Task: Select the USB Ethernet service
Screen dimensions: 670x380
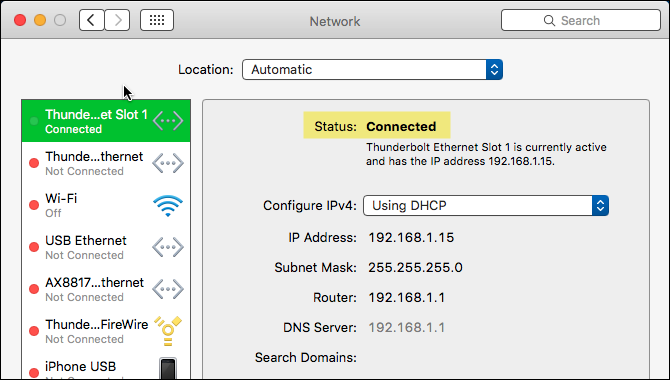Action: tap(106, 247)
